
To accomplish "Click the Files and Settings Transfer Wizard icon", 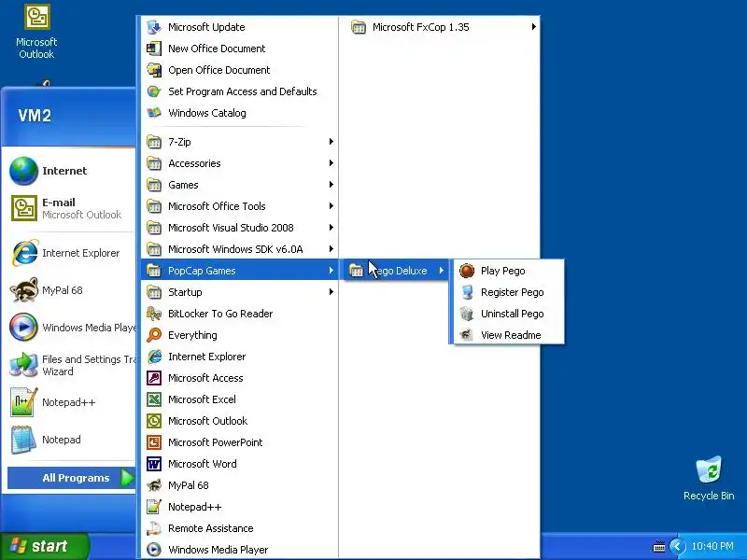I will click(x=24, y=365).
